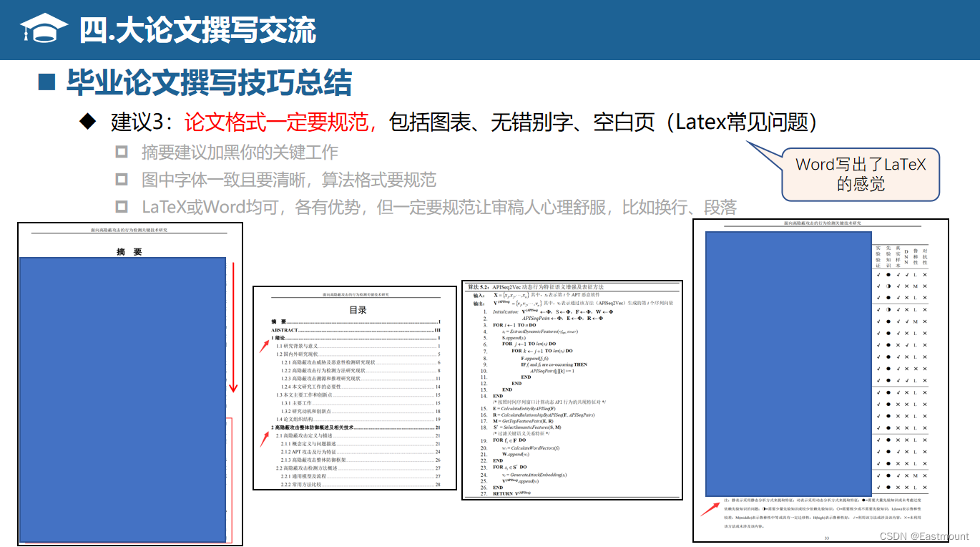Click entry 1.3 本文主要工作和创新点
980x547 pixels.
pos(358,395)
